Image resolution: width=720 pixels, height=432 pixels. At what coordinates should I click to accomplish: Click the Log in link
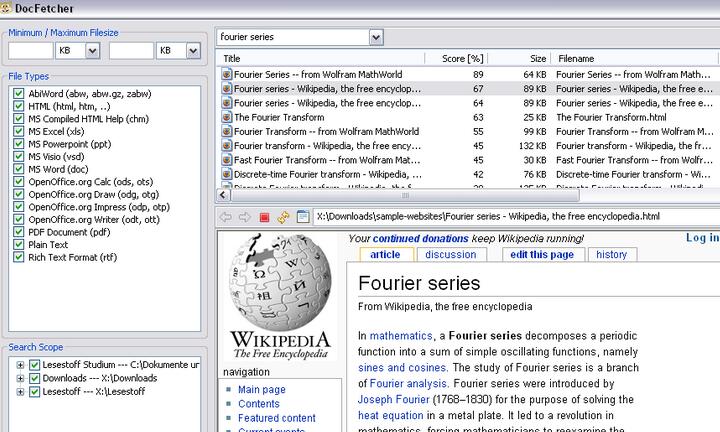tap(702, 237)
